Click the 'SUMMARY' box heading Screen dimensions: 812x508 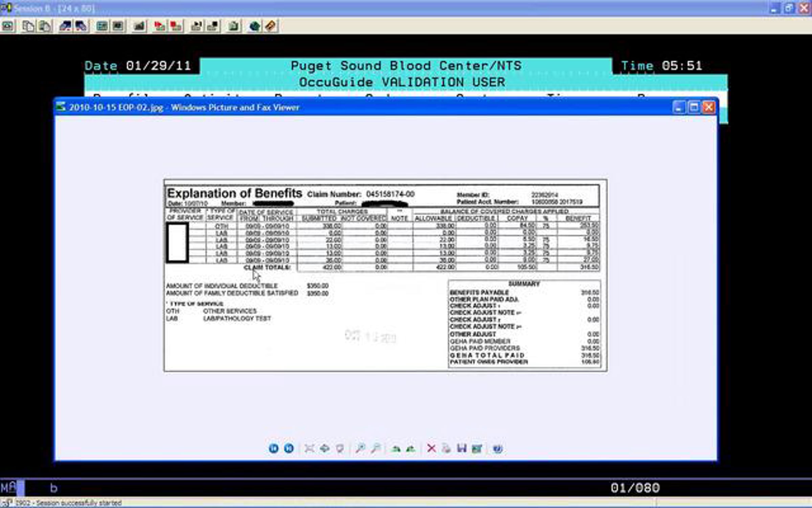tap(524, 284)
